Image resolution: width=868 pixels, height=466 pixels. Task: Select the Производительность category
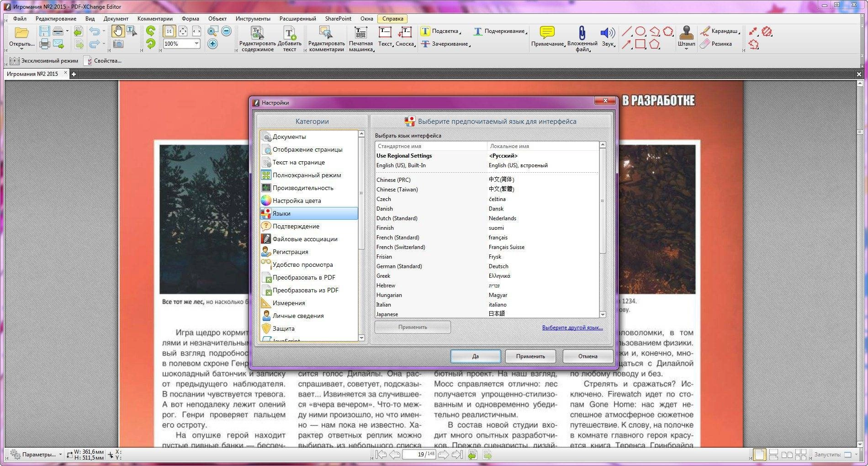309,188
